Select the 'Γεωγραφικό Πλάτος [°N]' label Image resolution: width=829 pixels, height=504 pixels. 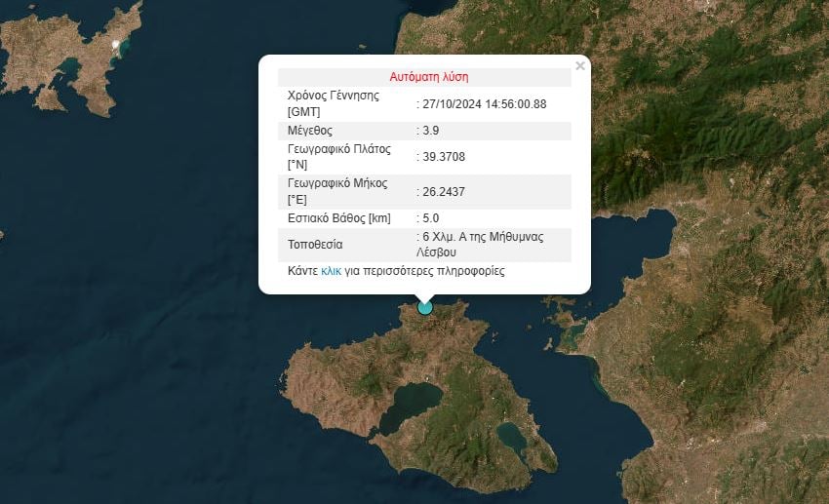click(338, 157)
